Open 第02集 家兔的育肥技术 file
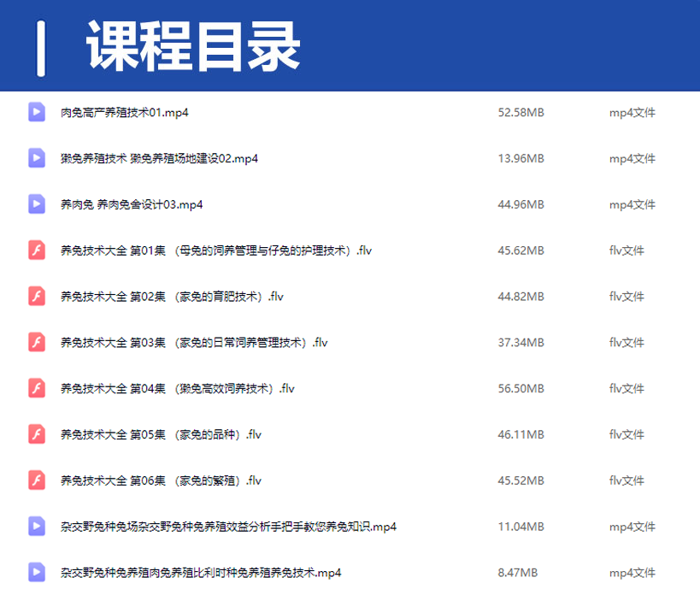The image size is (700, 595). point(172,297)
